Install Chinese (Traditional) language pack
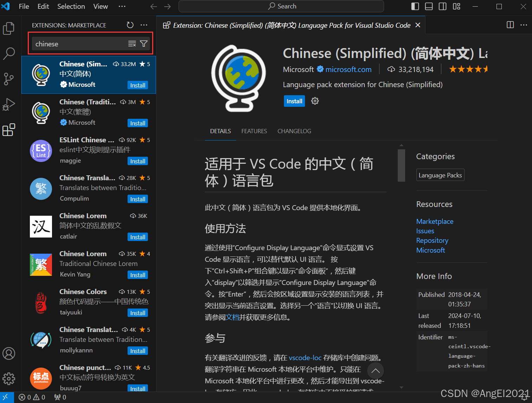 coord(138,123)
